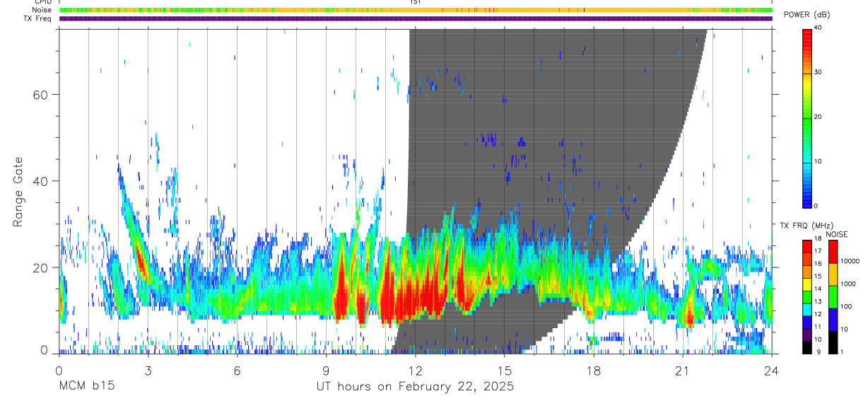Click the Range Gate axis title

point(18,192)
